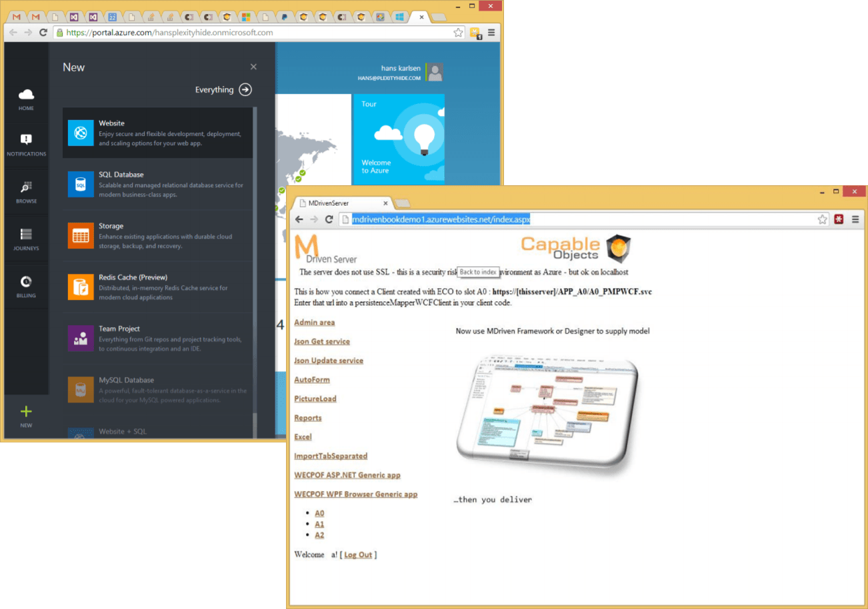
Task: Open AutoForm link
Action: [312, 380]
